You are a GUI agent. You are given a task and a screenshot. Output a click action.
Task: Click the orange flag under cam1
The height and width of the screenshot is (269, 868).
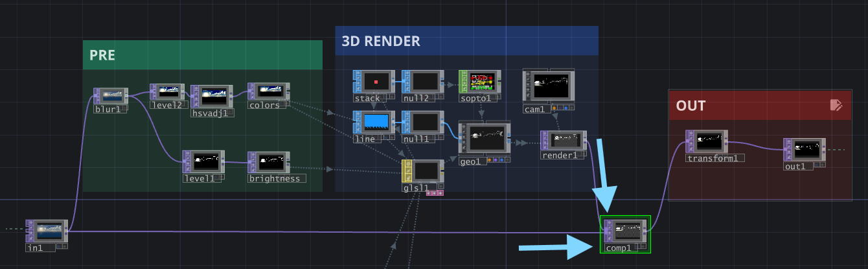pyautogui.click(x=554, y=108)
